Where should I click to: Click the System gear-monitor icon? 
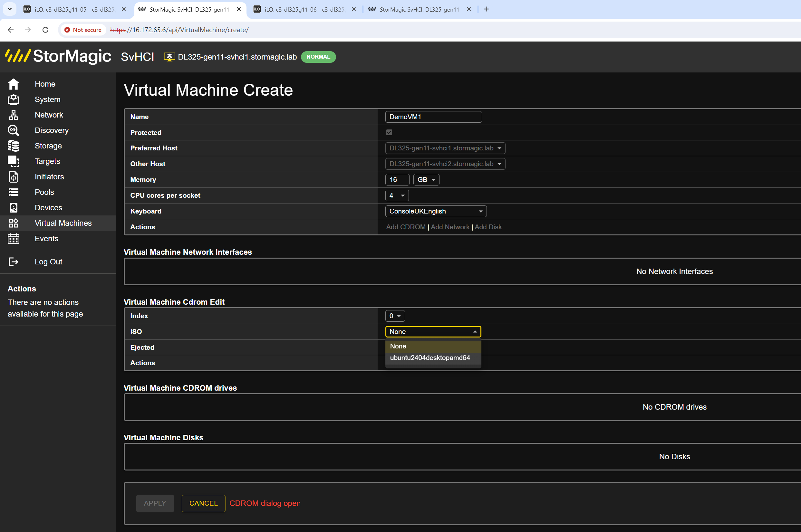click(14, 100)
